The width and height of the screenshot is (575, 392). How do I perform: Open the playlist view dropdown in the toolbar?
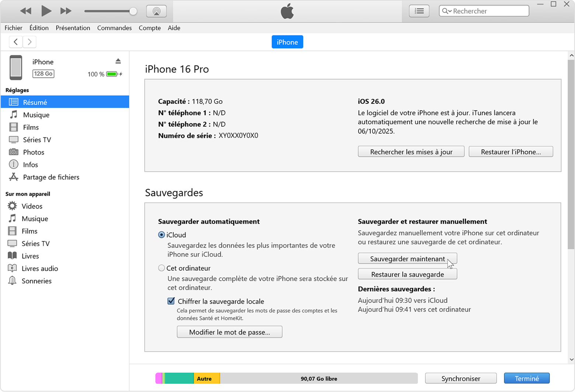419,11
